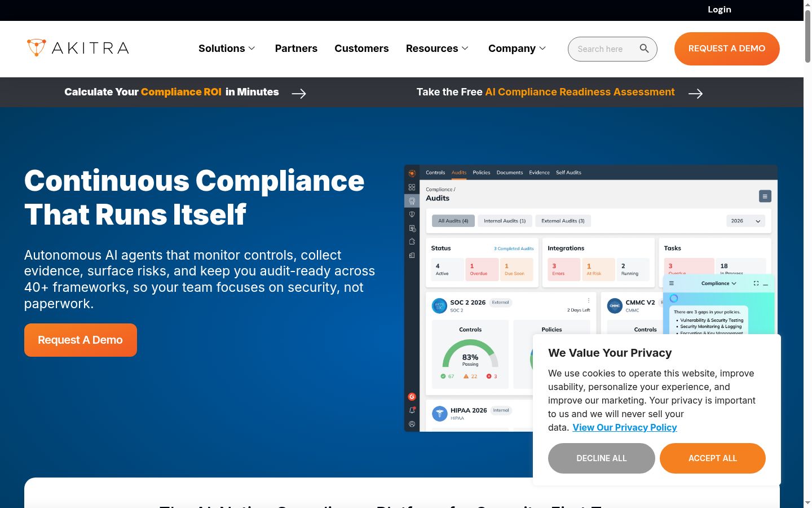
Task: Click the arrow beside AI Readiness Assessment banner
Action: 695,93
